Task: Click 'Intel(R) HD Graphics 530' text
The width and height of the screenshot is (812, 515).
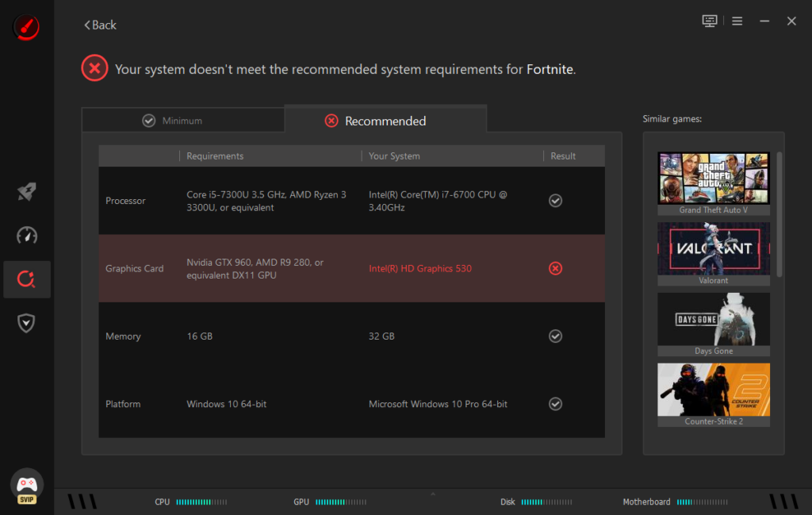Action: 420,268
